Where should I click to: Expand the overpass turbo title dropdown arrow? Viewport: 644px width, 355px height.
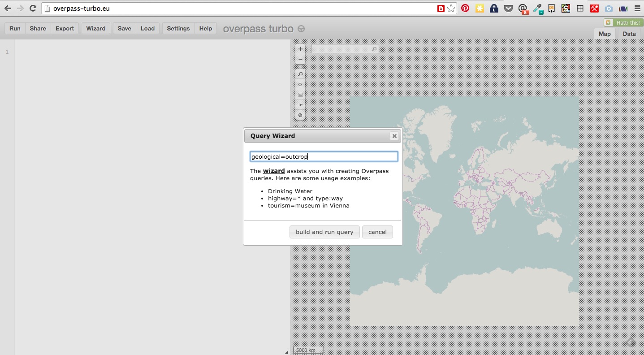301,29
